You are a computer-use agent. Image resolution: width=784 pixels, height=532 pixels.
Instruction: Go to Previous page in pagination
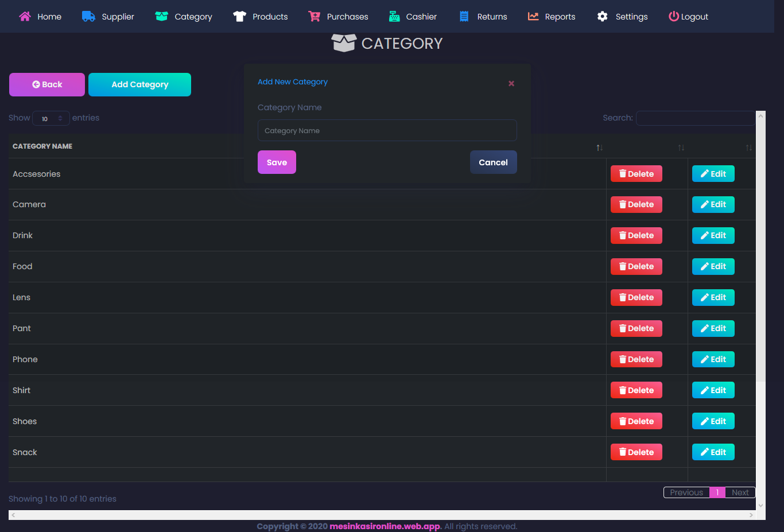[686, 492]
